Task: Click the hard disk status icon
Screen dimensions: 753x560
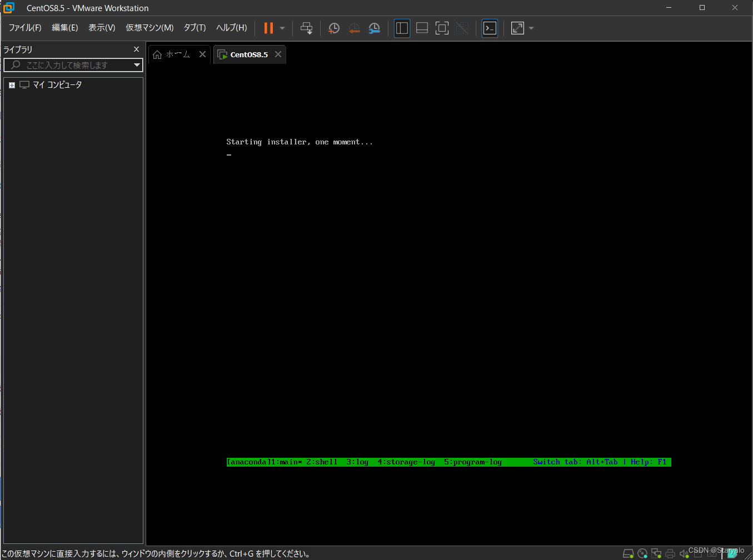Action: [629, 553]
